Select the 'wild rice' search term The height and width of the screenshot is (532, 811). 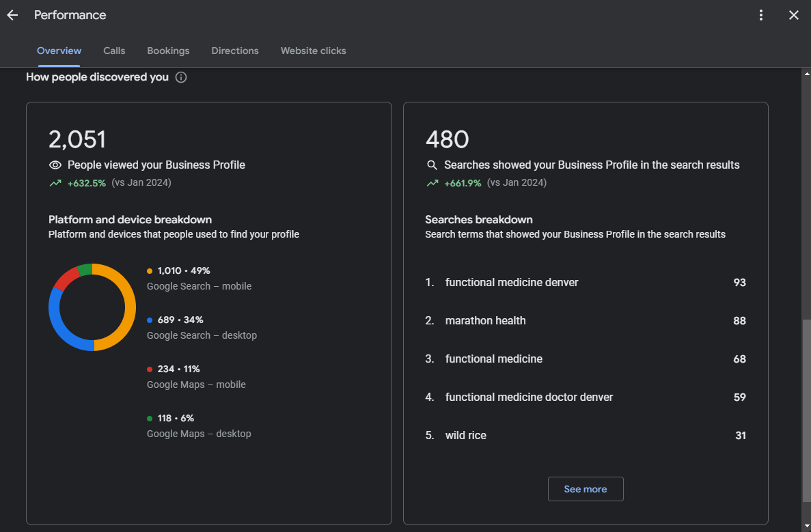[465, 435]
